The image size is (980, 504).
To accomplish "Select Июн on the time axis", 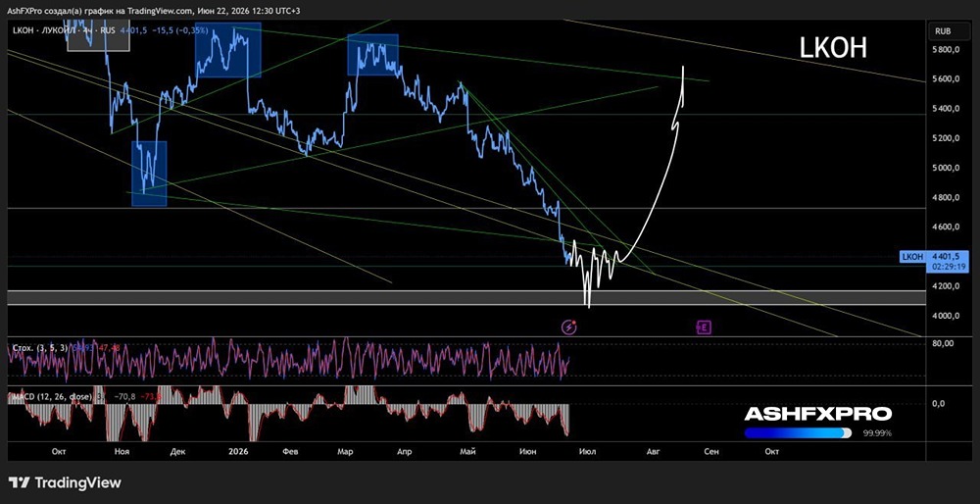I will pyautogui.click(x=527, y=451).
